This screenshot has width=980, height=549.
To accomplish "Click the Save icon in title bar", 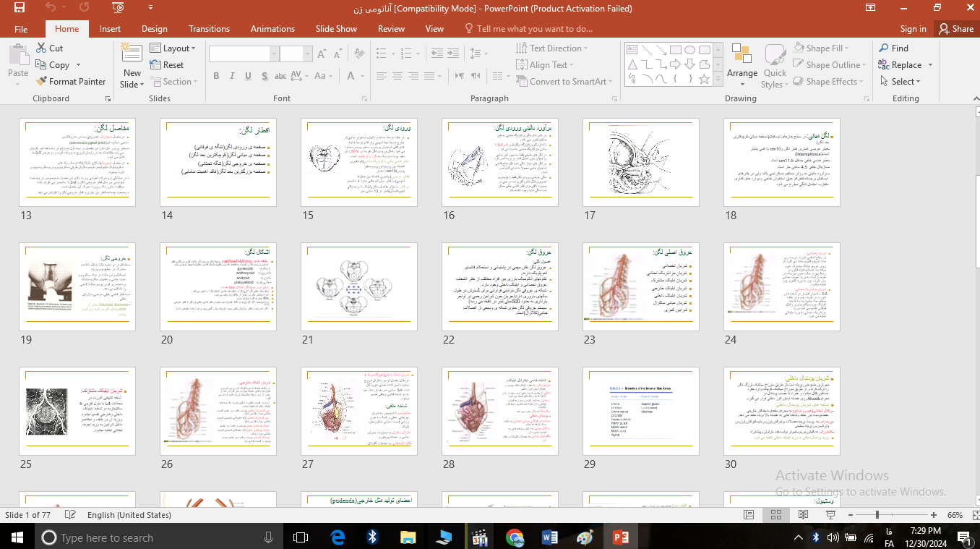I will (19, 8).
